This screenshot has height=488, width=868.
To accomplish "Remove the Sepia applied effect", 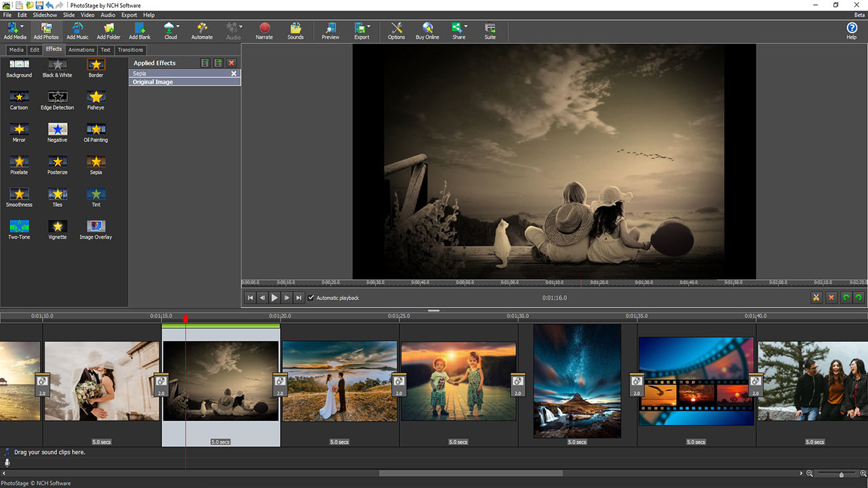I will coord(233,73).
